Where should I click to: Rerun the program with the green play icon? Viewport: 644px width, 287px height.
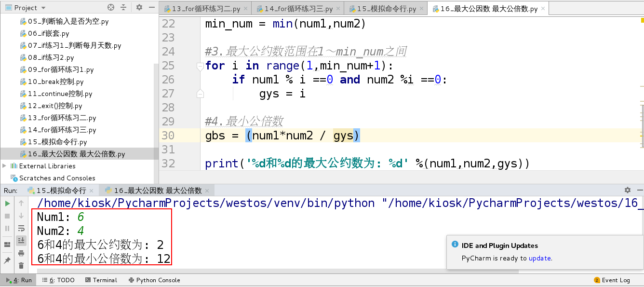pyautogui.click(x=7, y=203)
